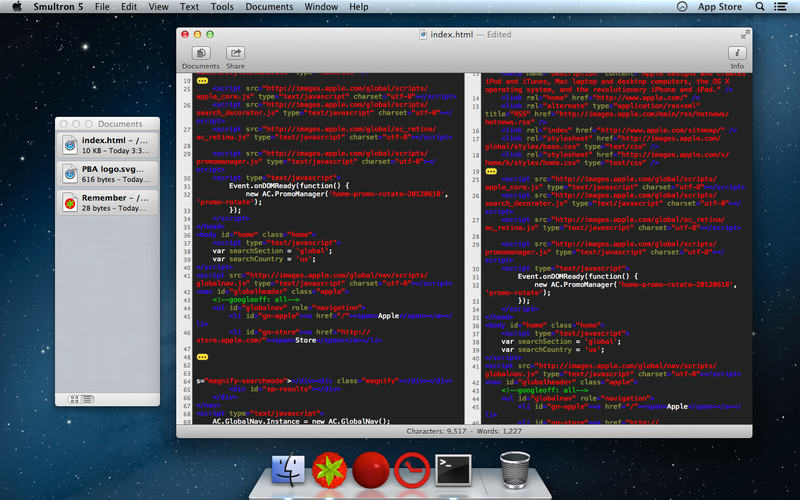Open Terminal from the Dock
This screenshot has width=800, height=500.
tap(453, 470)
